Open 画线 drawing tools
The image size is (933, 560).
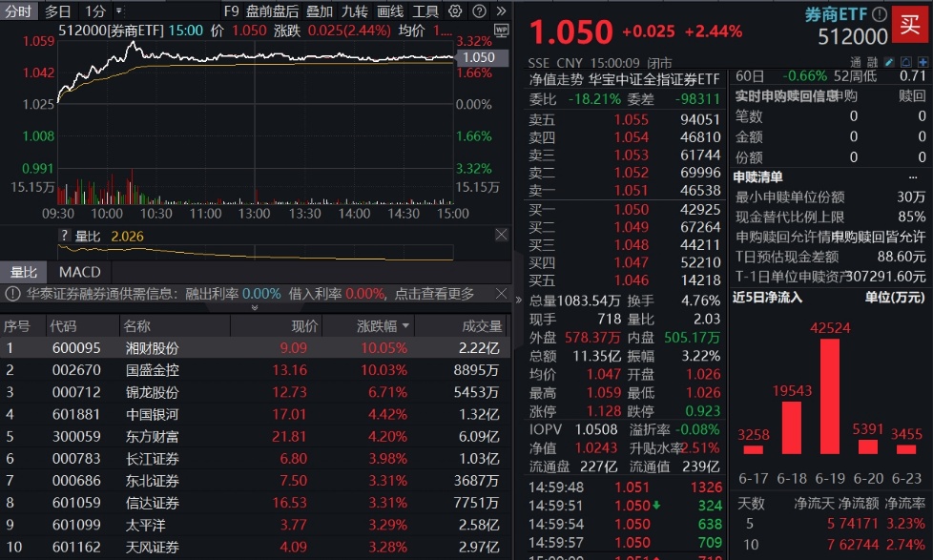pyautogui.click(x=390, y=11)
